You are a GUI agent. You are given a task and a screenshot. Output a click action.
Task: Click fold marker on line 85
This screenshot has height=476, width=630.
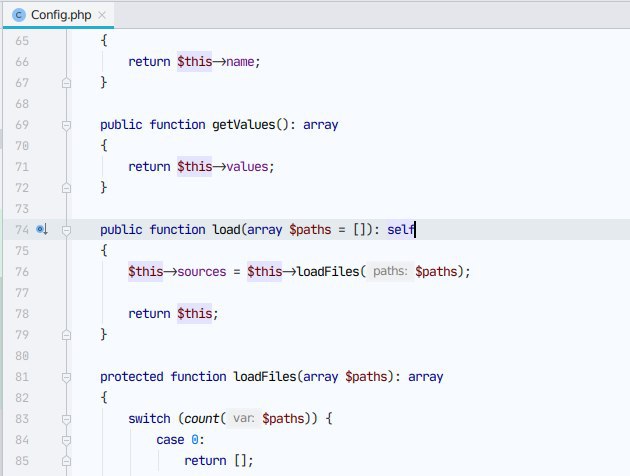66,461
